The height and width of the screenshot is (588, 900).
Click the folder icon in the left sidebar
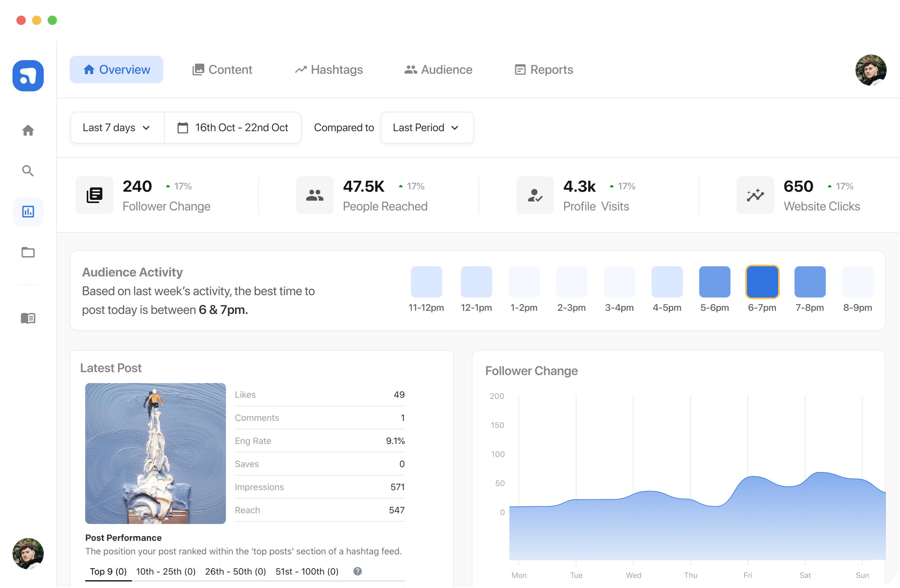28,253
